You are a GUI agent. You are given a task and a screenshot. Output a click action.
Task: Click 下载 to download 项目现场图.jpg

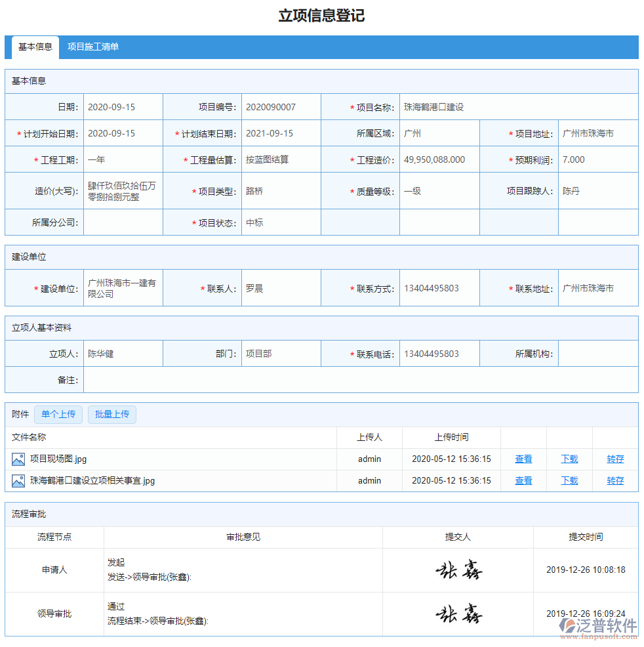click(569, 459)
